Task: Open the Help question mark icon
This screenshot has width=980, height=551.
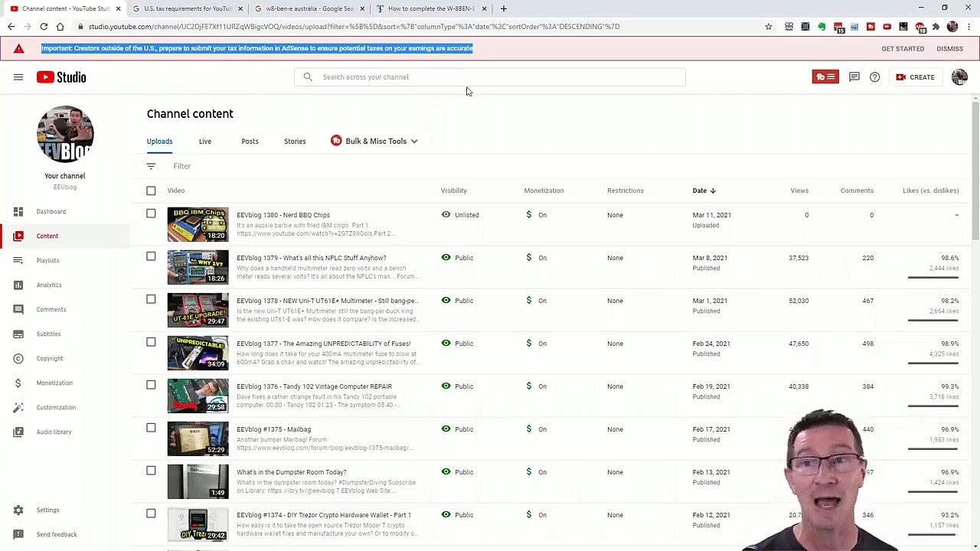Action: (x=874, y=77)
